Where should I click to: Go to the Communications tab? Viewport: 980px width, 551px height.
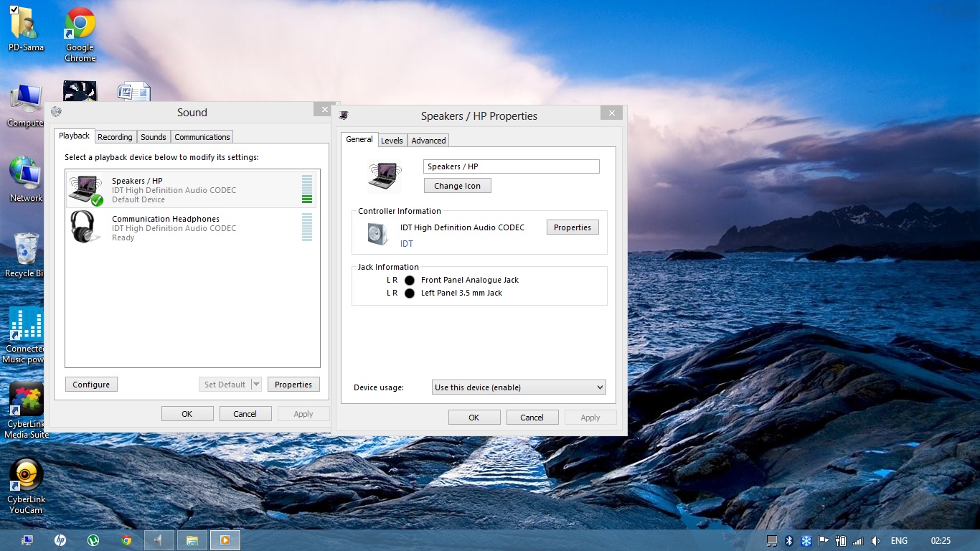tap(202, 137)
